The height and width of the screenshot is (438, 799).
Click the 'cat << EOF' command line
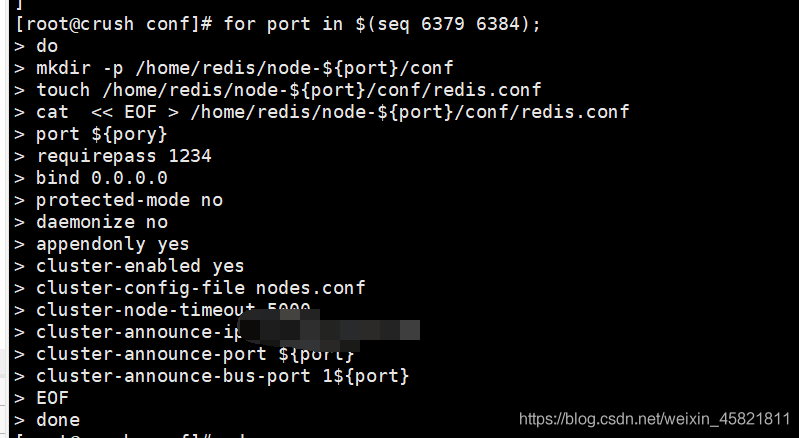click(x=332, y=112)
